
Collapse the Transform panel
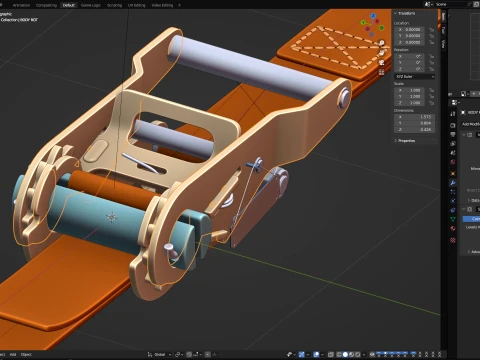pyautogui.click(x=405, y=13)
